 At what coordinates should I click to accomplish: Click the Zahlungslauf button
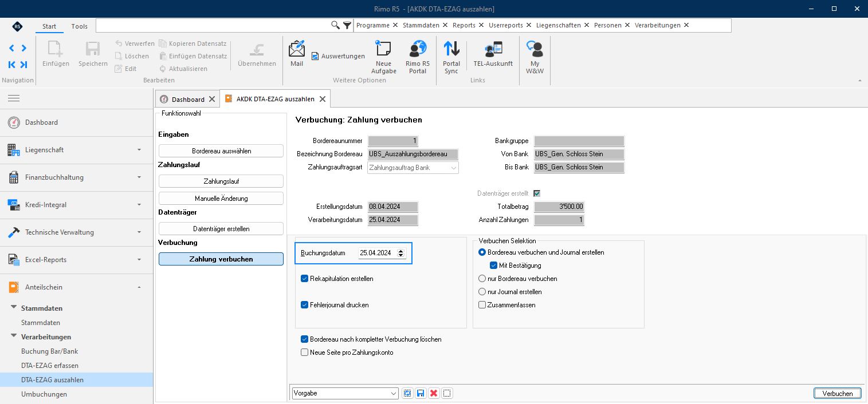tap(221, 181)
